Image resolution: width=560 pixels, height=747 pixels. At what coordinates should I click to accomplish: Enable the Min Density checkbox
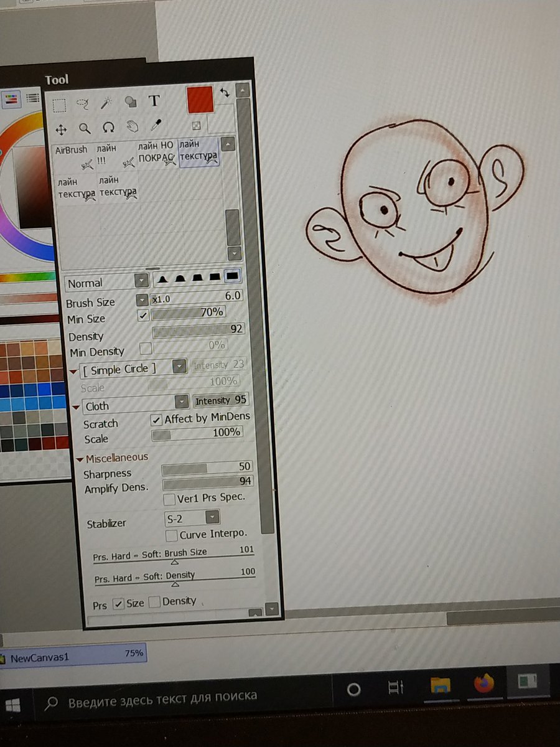145,348
